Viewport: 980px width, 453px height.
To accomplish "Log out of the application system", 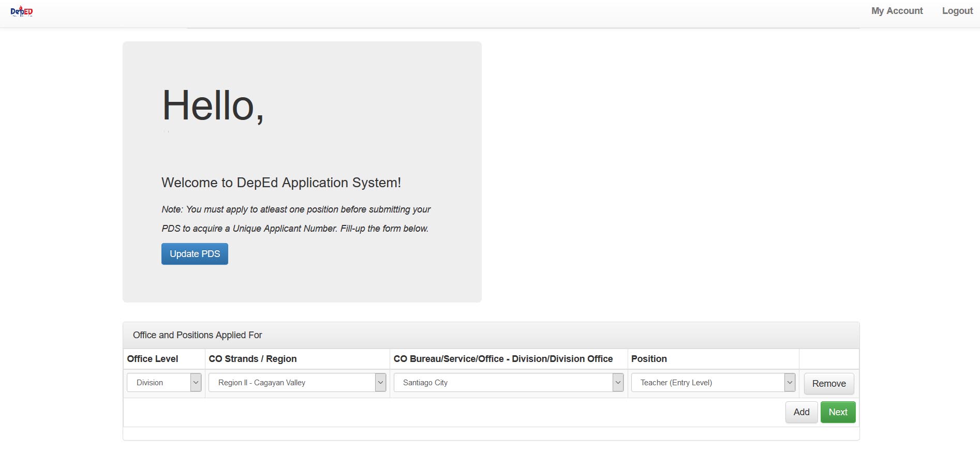I will [957, 11].
